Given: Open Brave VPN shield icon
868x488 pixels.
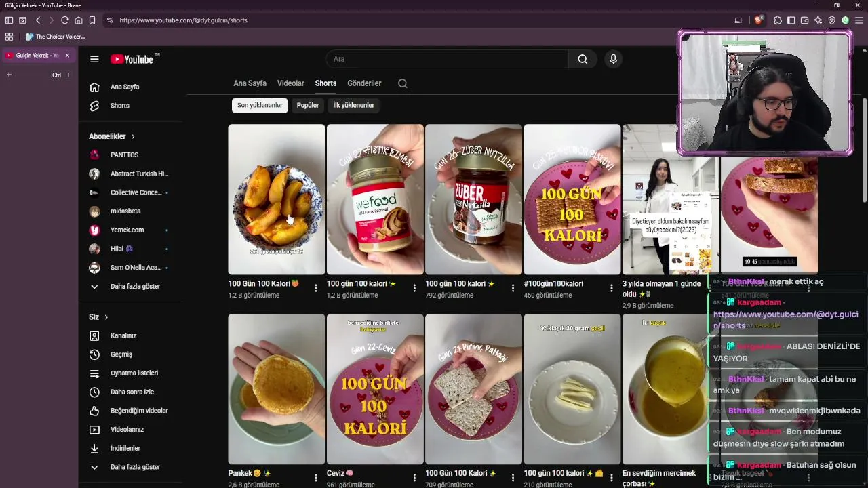Looking at the screenshot, I should [832, 20].
